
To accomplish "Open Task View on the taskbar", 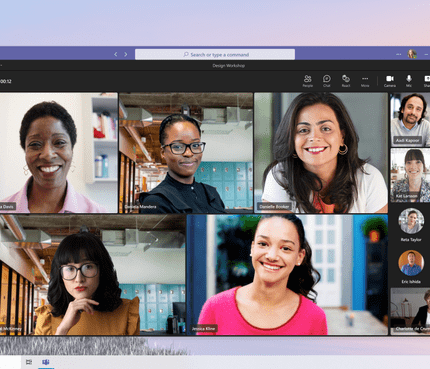I will pos(29,362).
